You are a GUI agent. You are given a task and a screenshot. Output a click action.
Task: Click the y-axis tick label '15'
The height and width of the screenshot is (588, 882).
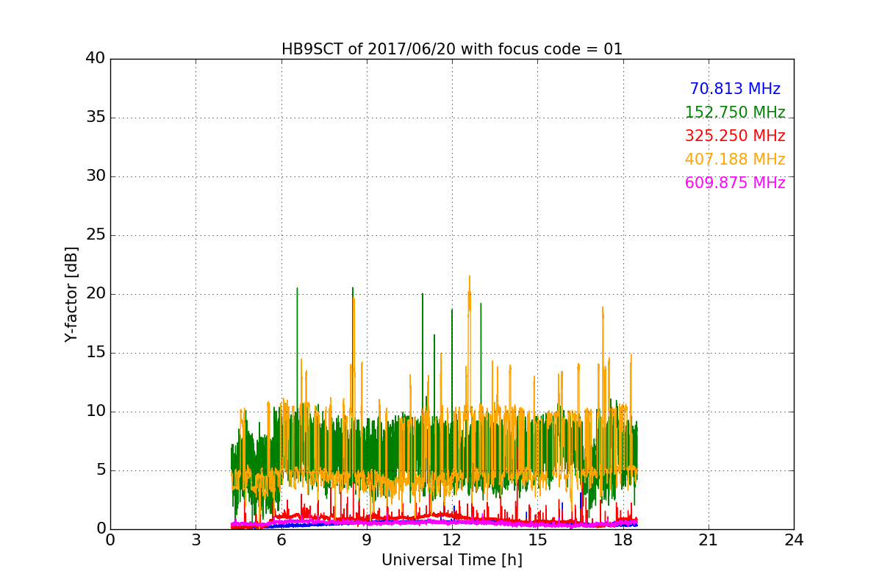click(x=95, y=353)
